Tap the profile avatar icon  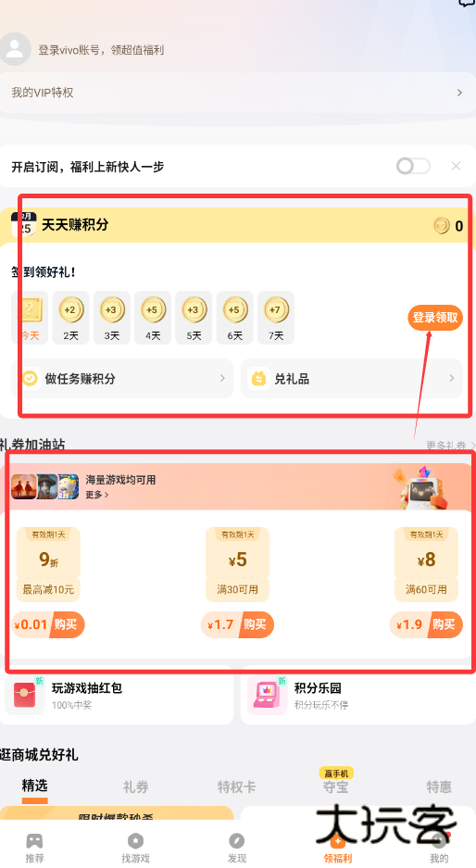(x=15, y=49)
